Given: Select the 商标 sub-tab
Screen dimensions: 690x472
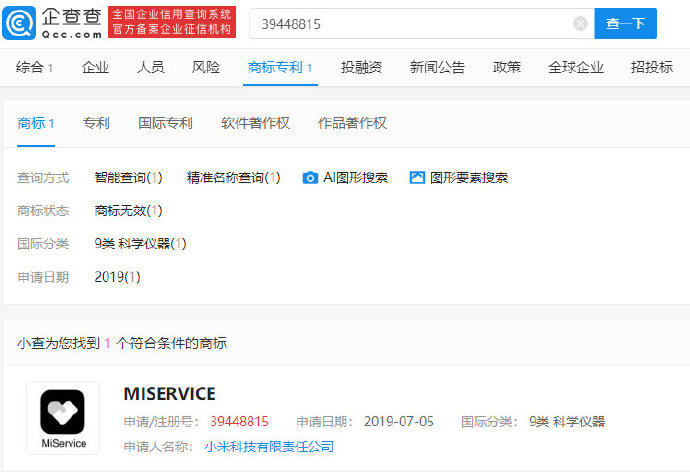Looking at the screenshot, I should coord(36,123).
